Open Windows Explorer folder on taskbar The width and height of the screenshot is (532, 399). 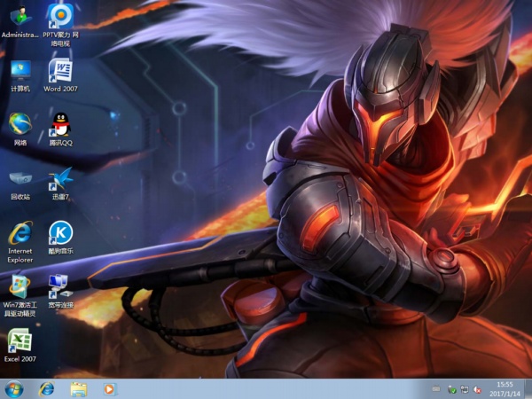79,389
